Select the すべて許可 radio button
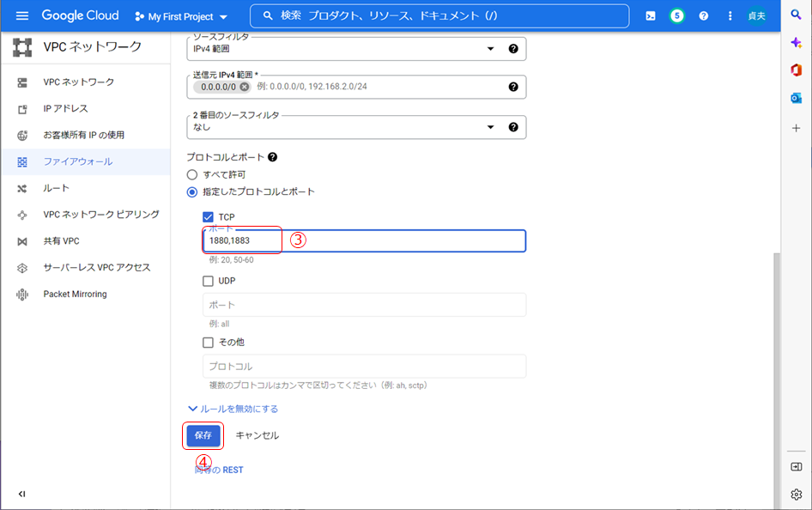Viewport: 812px width, 510px height. point(192,174)
